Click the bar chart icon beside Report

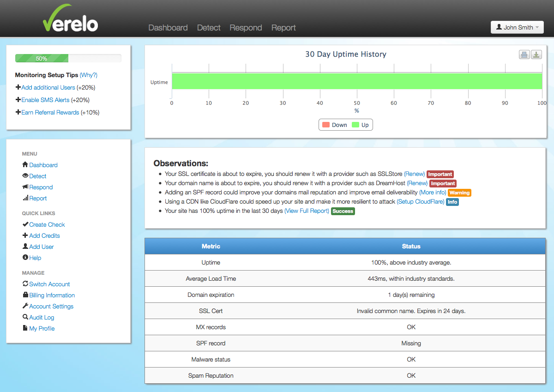click(25, 198)
